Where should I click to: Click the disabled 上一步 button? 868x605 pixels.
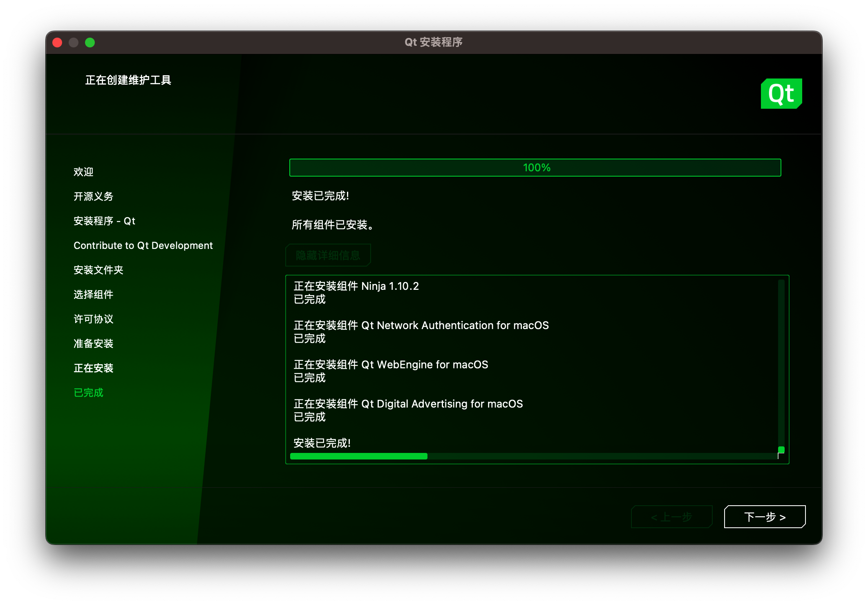671,517
